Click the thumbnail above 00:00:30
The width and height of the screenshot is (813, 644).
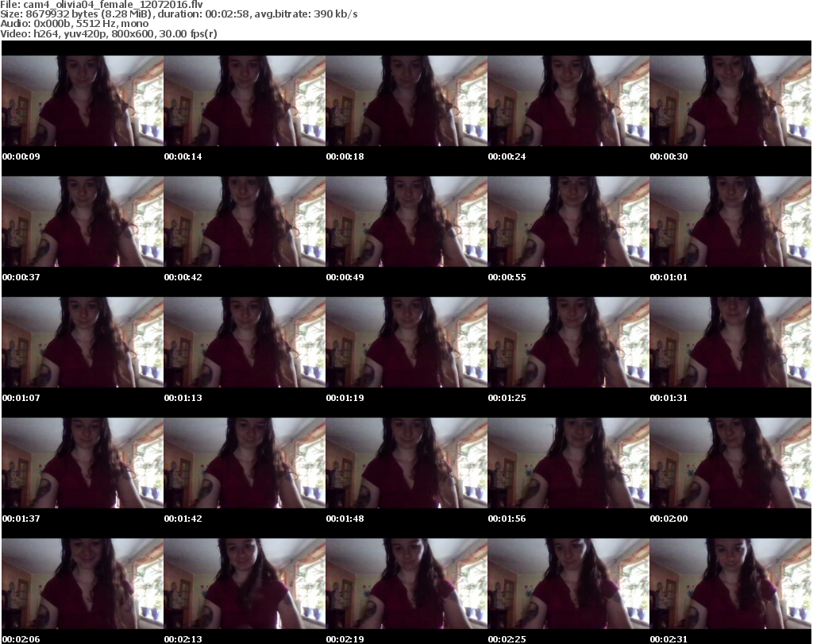click(730, 101)
